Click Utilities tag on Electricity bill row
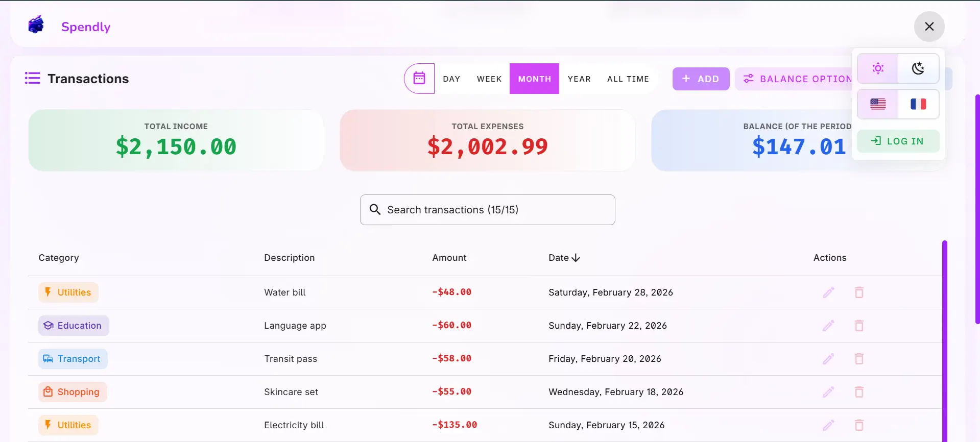 pyautogui.click(x=68, y=425)
